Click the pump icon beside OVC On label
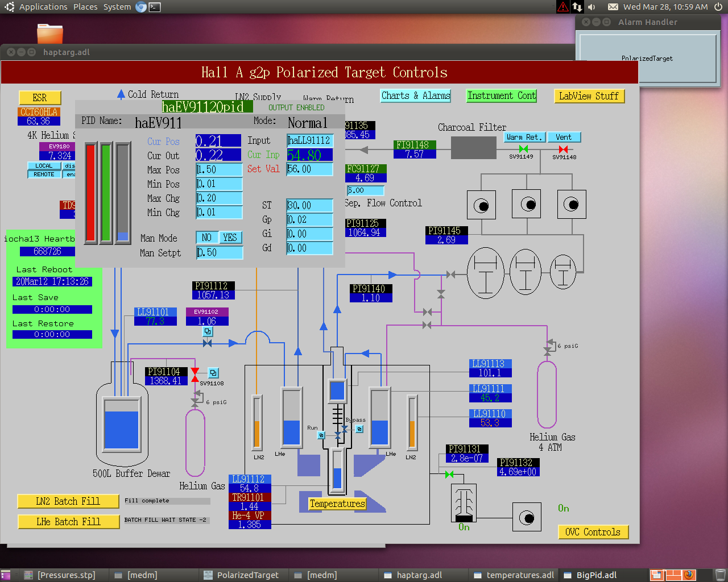Screen dimensions: 728x582 (x=527, y=518)
